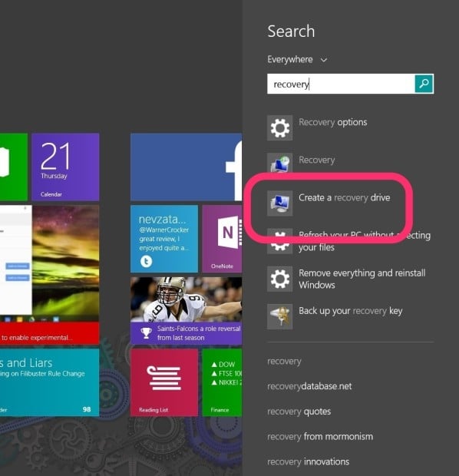
Task: Choose the 'recovery quotes' suggestion
Action: pos(299,412)
